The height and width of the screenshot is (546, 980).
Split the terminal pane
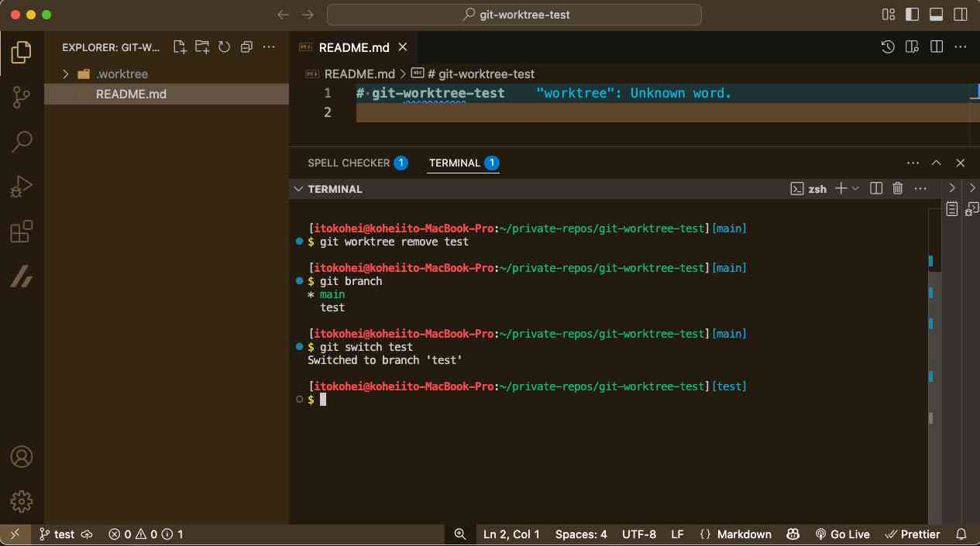click(x=876, y=188)
